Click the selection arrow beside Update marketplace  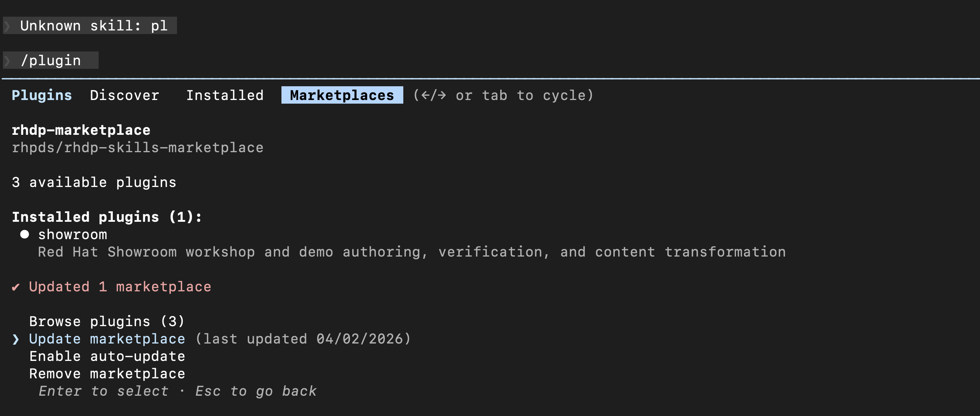(16, 339)
